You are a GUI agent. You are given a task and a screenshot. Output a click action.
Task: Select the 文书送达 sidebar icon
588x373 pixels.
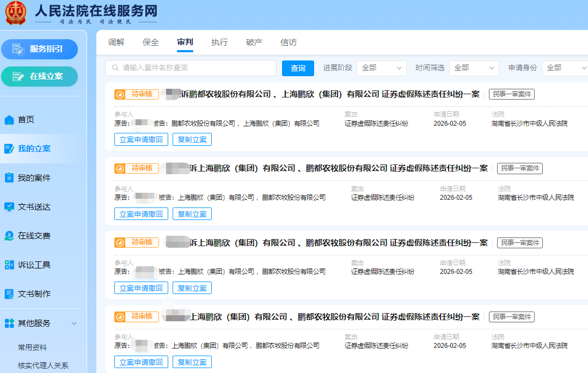pos(9,207)
